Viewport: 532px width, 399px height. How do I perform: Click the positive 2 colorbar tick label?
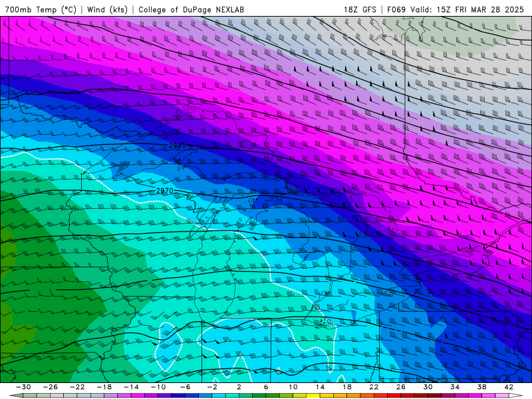click(x=239, y=387)
